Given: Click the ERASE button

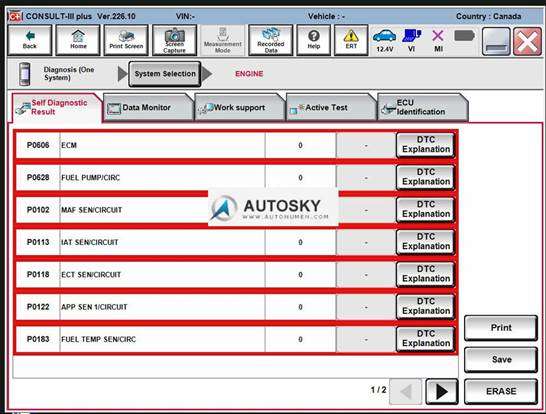Looking at the screenshot, I should pyautogui.click(x=501, y=391).
